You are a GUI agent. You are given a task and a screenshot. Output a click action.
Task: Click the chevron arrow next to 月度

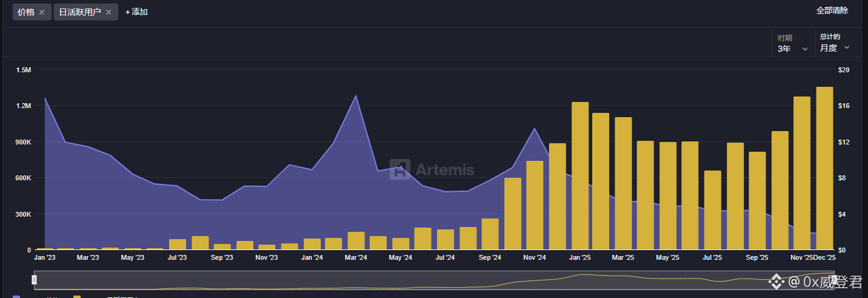pos(847,48)
